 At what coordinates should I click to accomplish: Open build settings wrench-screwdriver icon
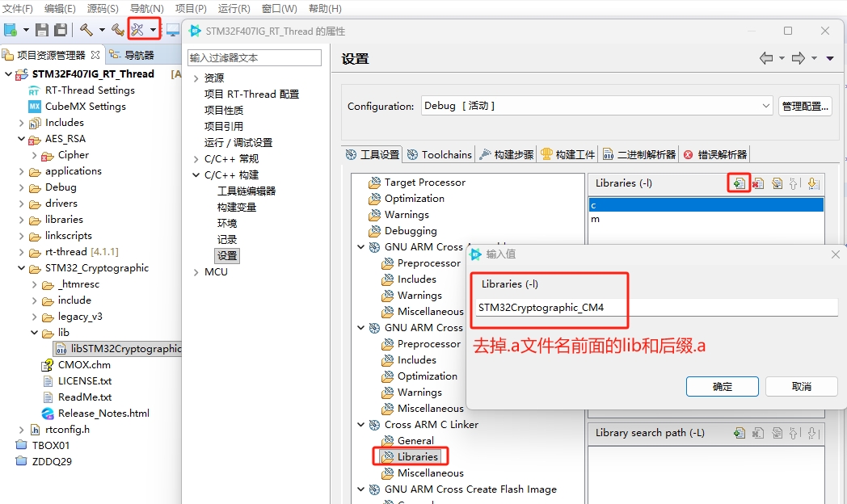point(137,30)
